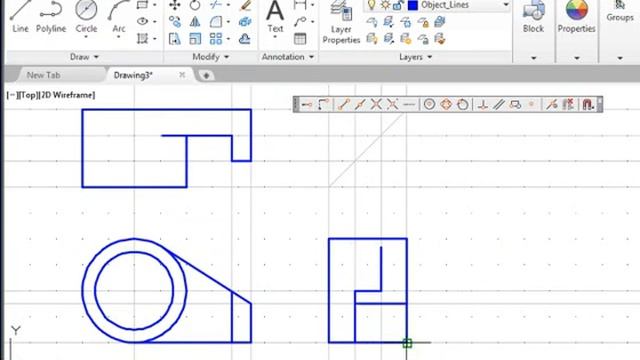Select the Stretch tool
640x360 pixels.
pos(175,39)
